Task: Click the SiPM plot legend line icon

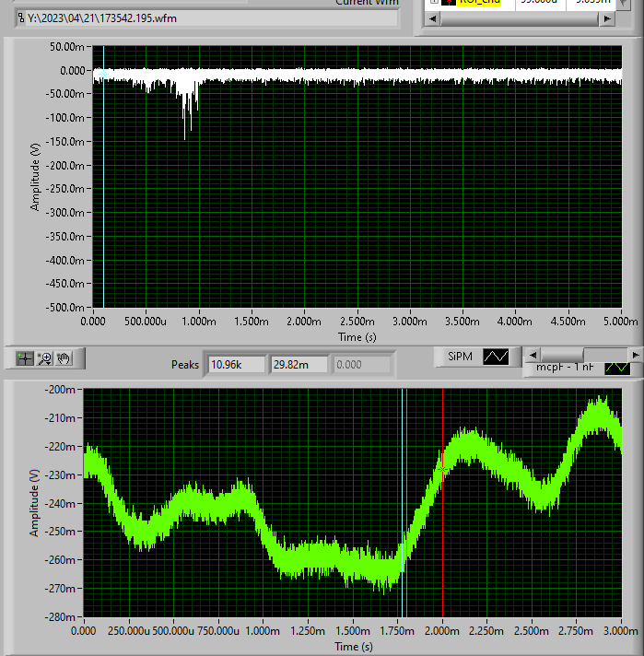Action: click(x=496, y=357)
